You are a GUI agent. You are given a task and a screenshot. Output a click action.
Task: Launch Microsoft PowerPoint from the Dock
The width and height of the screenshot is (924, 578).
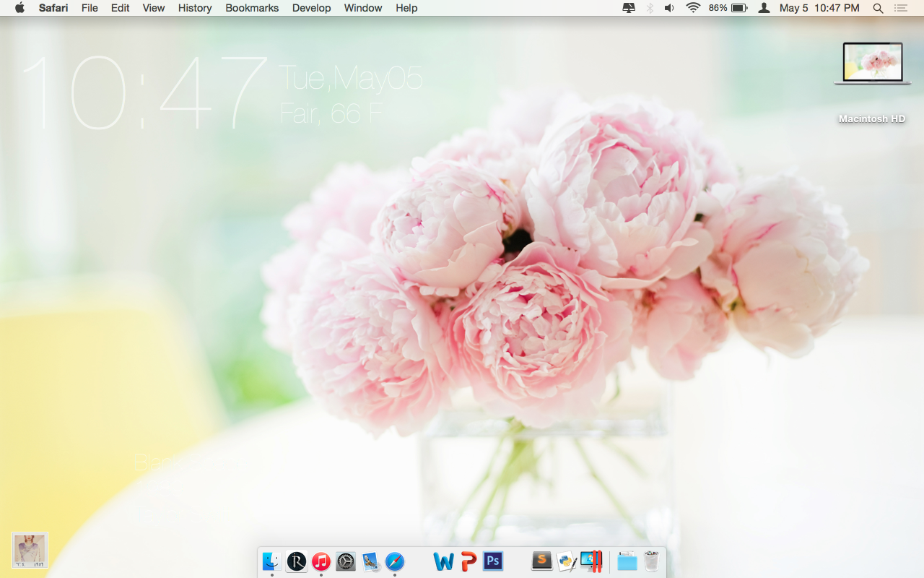point(468,561)
